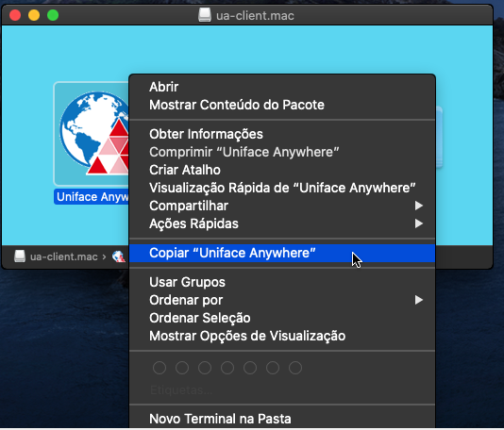Image resolution: width=504 pixels, height=430 pixels.
Task: Expand the Compartilhar submenu
Action: [x=282, y=206]
